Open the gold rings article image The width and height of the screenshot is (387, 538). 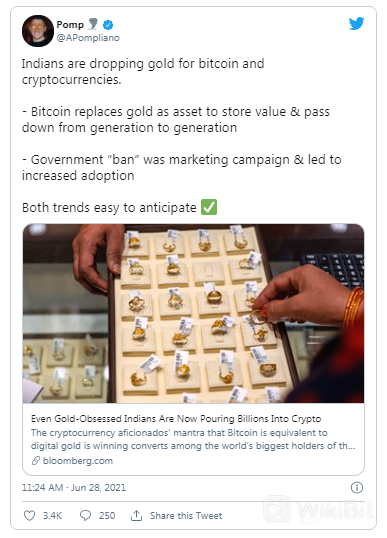(194, 314)
